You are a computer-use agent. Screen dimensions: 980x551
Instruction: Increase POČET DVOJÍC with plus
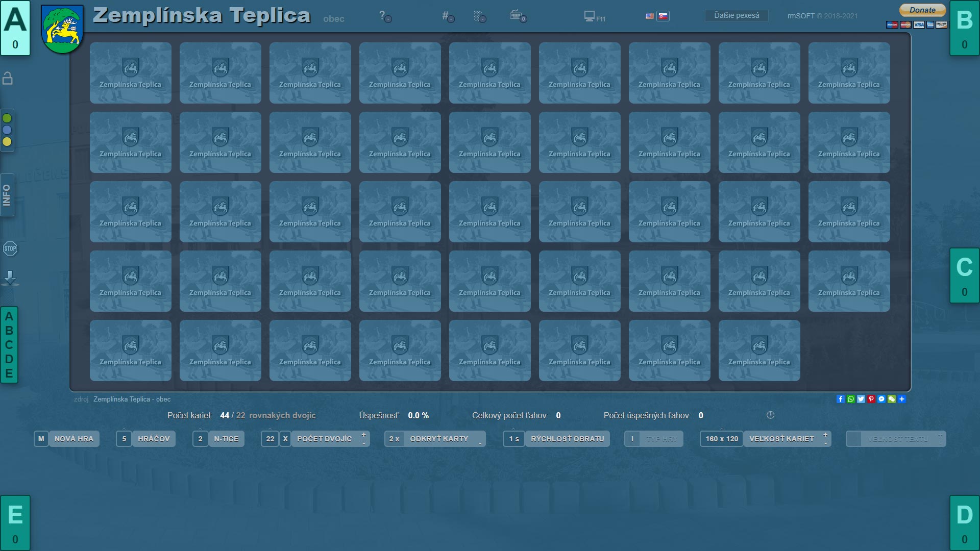point(364,435)
